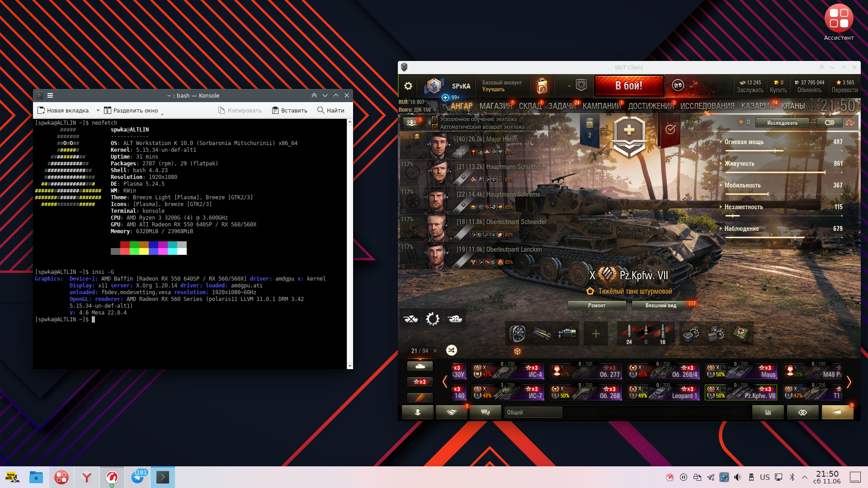Toggle automatic crew return checkbox
The image size is (868, 488).
click(435, 127)
